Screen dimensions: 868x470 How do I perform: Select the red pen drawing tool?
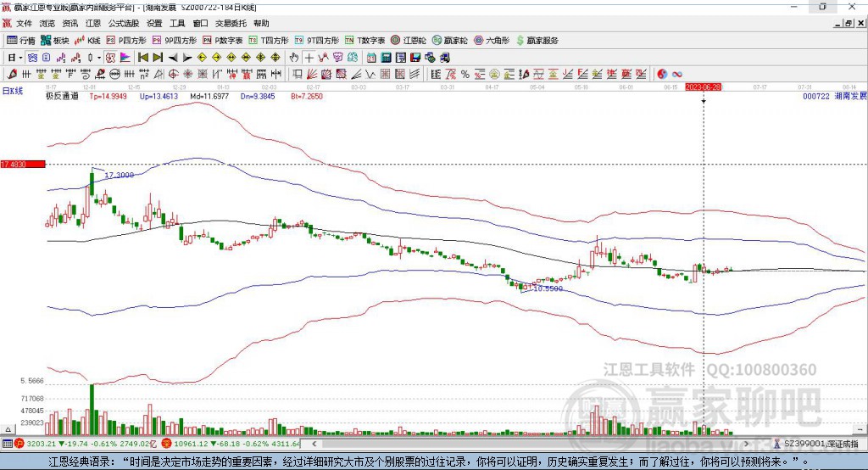pyautogui.click(x=12, y=75)
